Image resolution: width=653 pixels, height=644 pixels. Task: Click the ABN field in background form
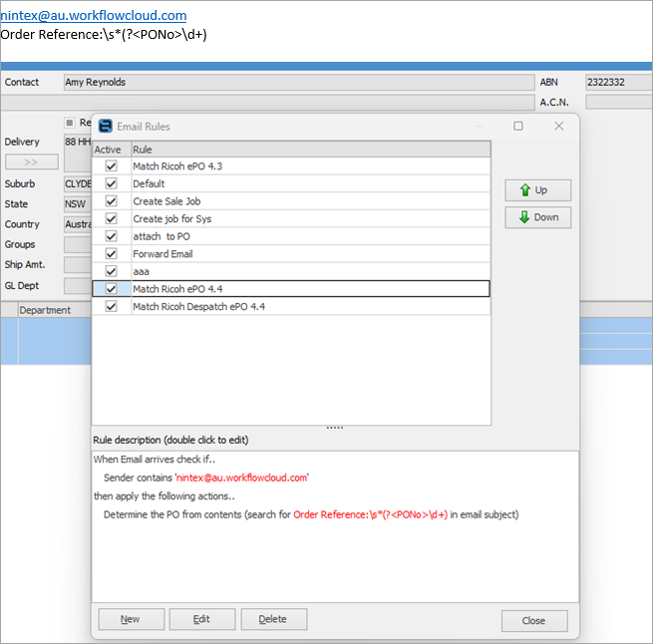(619, 82)
